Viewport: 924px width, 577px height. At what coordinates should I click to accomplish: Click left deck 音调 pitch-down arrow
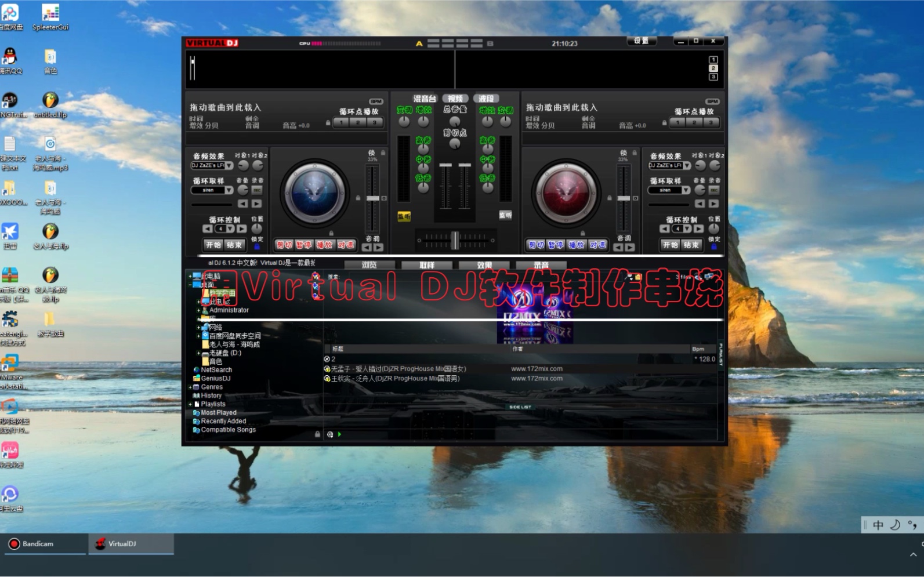pyautogui.click(x=367, y=248)
